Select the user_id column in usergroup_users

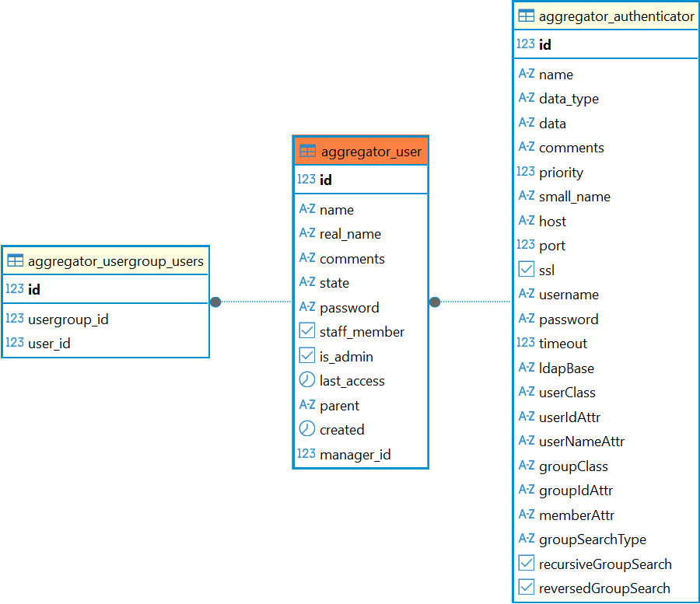(49, 343)
